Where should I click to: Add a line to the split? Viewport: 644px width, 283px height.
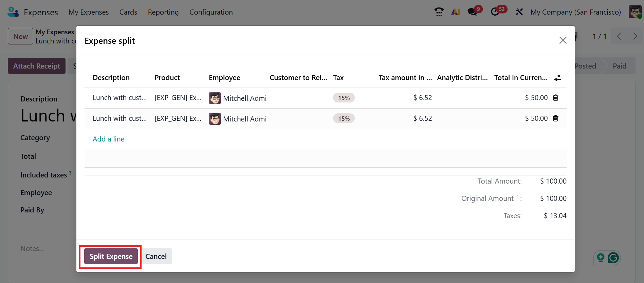point(108,139)
